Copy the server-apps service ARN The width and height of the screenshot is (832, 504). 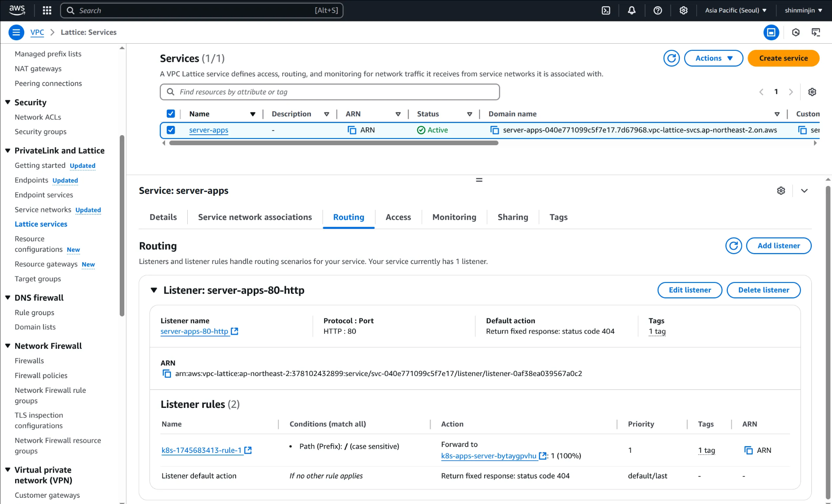(x=352, y=130)
